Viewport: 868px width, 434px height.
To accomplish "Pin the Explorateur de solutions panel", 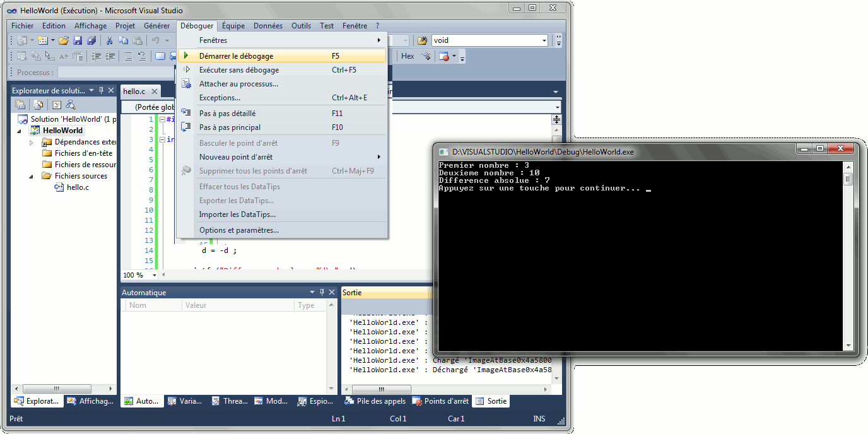I will pos(101,91).
